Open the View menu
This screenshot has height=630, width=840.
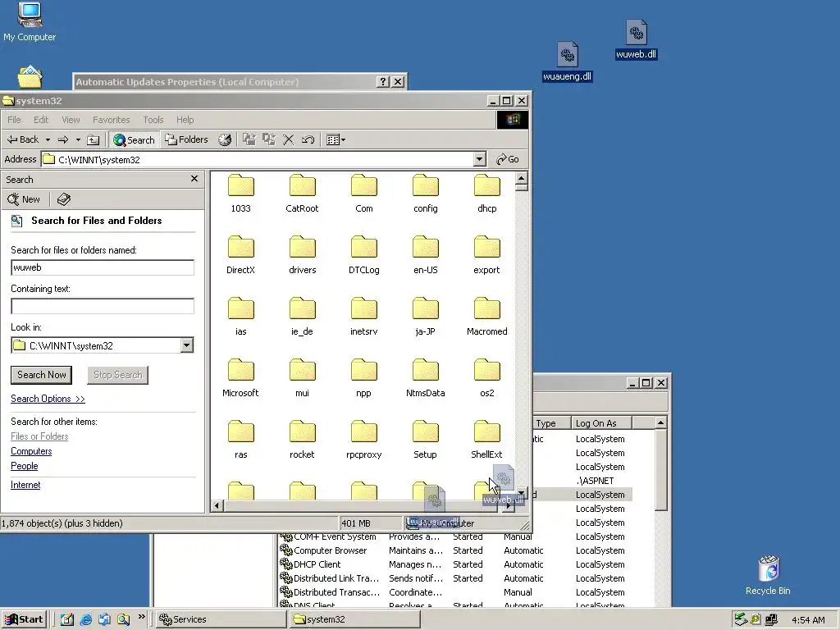[x=71, y=120]
